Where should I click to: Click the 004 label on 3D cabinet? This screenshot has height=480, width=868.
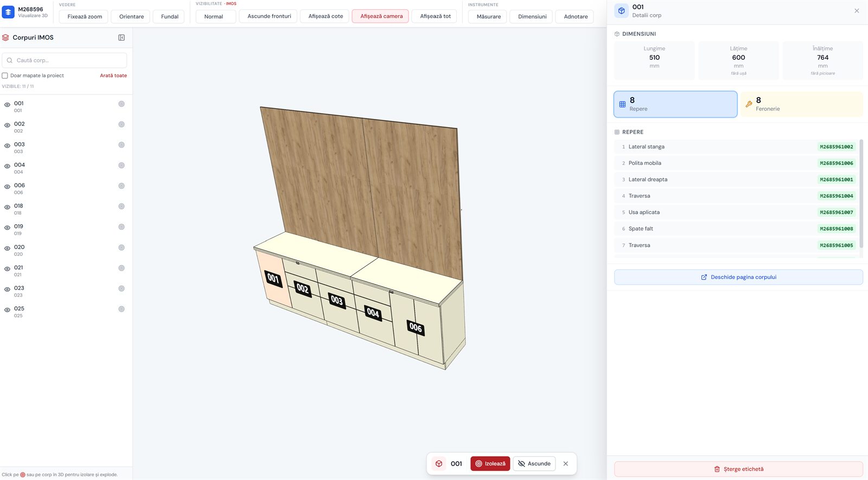pos(373,313)
